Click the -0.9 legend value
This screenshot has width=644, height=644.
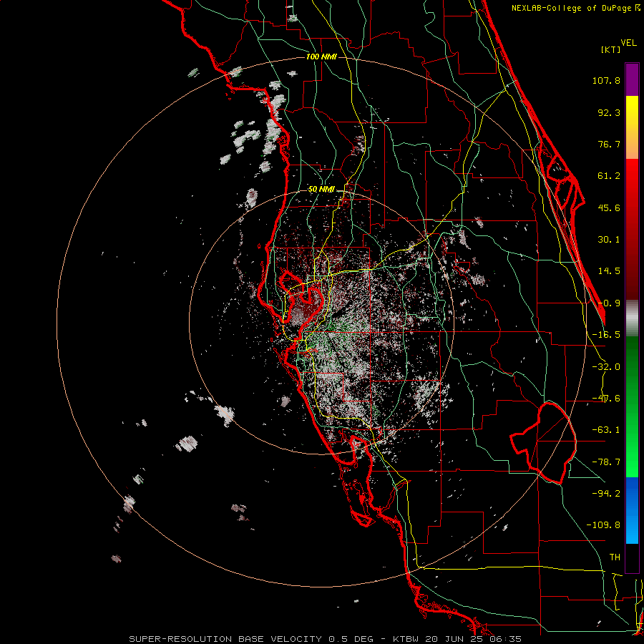pyautogui.click(x=609, y=303)
